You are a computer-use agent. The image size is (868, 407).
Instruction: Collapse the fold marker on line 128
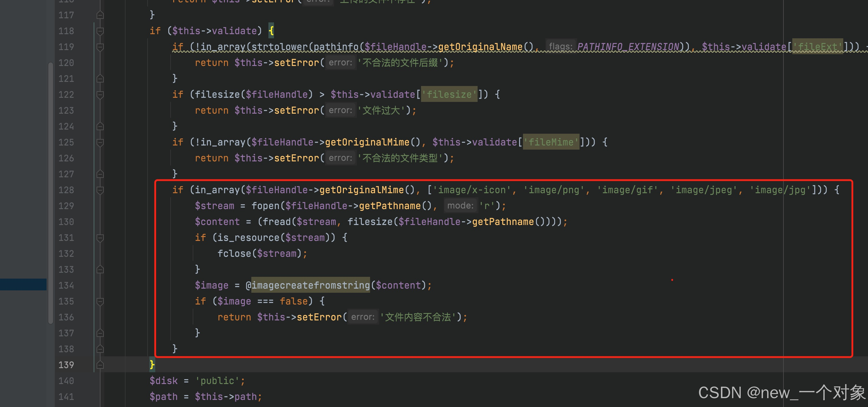pos(100,190)
